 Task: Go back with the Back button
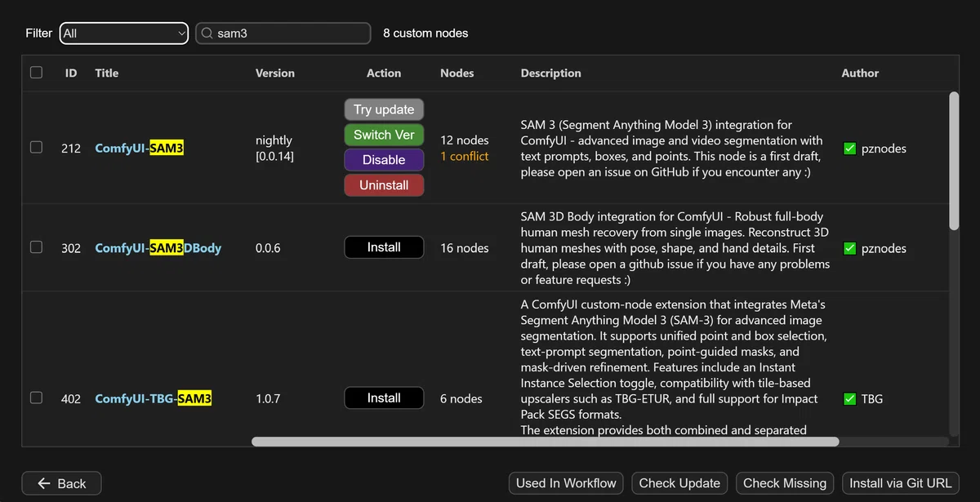[61, 483]
